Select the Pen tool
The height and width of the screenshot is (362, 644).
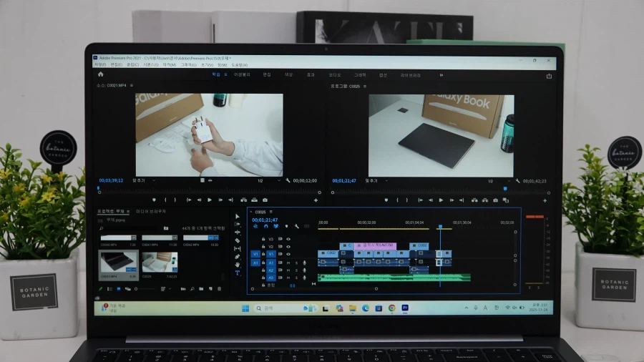click(238, 256)
